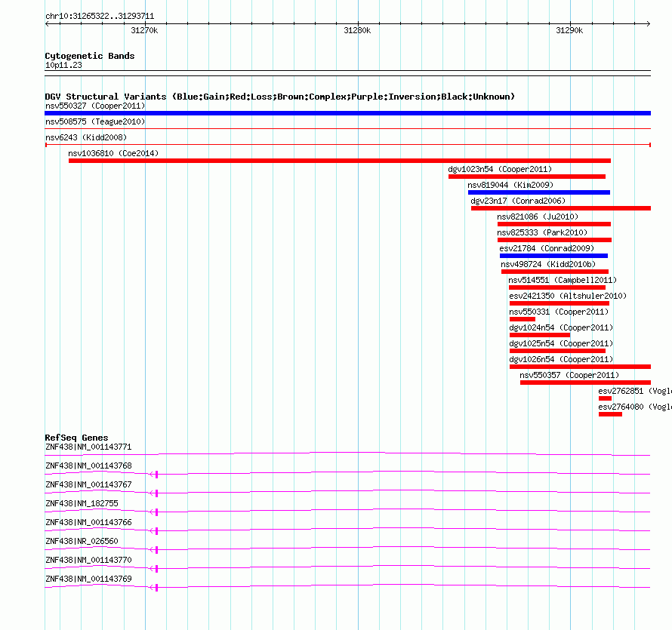Click the right arrow of coordinate ruler
This screenshot has width=672, height=630.
648,24
